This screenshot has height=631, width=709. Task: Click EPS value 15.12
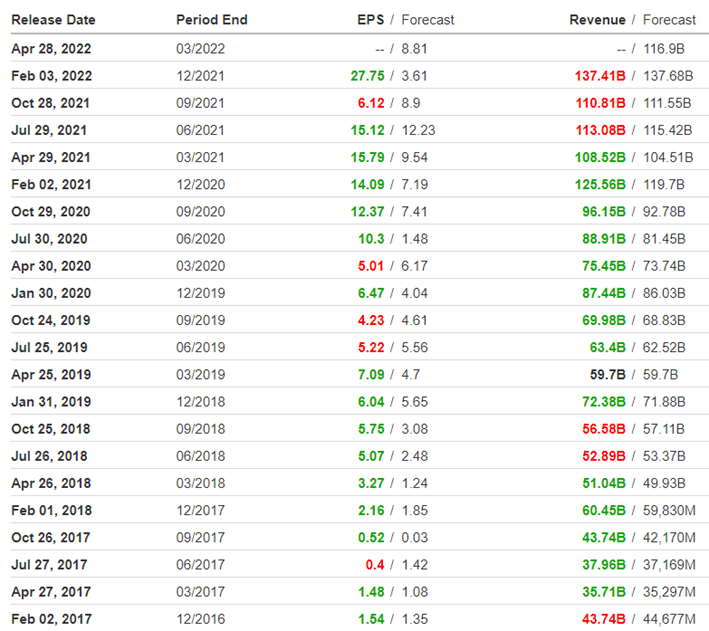coord(367,130)
